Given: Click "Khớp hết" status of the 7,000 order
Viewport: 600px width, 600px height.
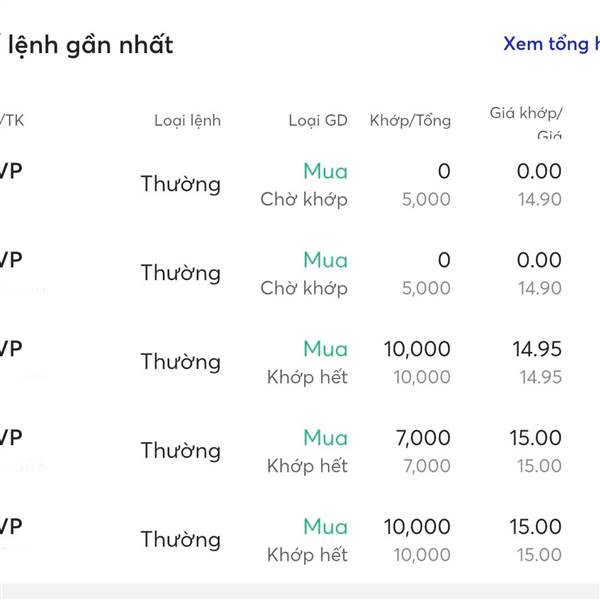Looking at the screenshot, I should (307, 466).
